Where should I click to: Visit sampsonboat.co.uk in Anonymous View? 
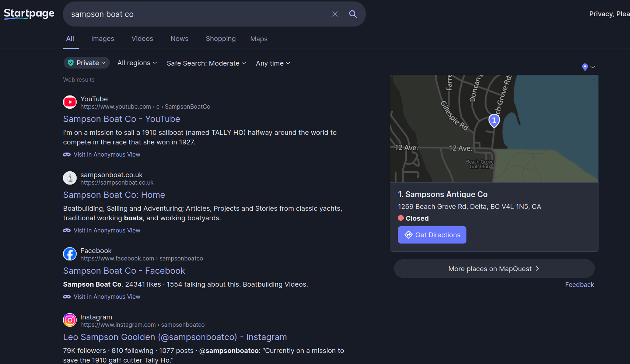coord(107,231)
